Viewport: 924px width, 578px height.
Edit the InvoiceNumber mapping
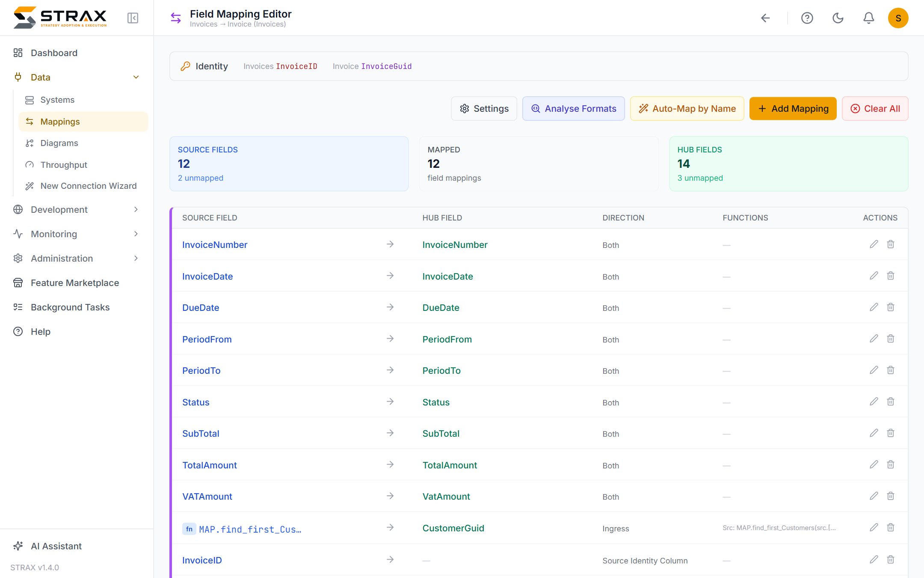click(874, 244)
